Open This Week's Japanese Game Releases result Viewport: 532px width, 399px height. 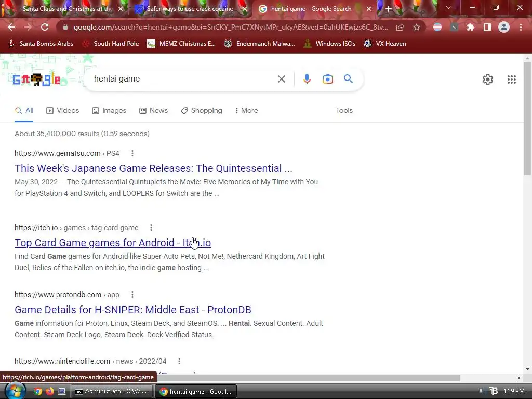click(x=153, y=168)
